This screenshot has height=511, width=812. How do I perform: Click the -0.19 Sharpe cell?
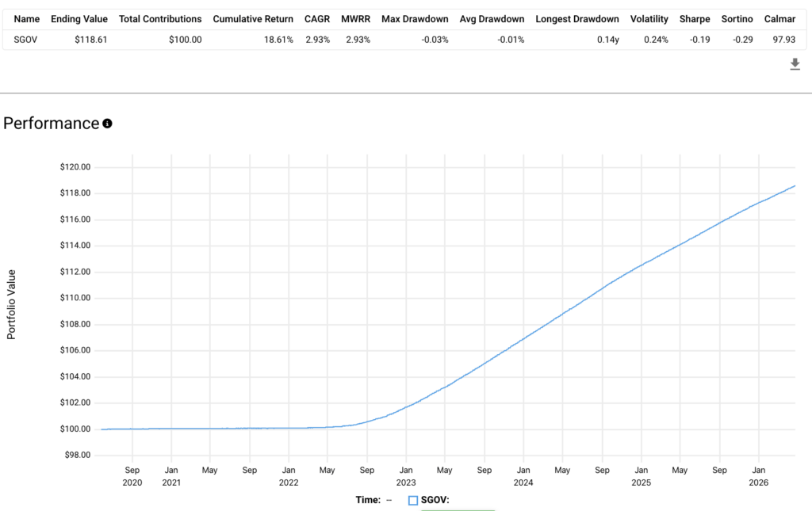[699, 40]
